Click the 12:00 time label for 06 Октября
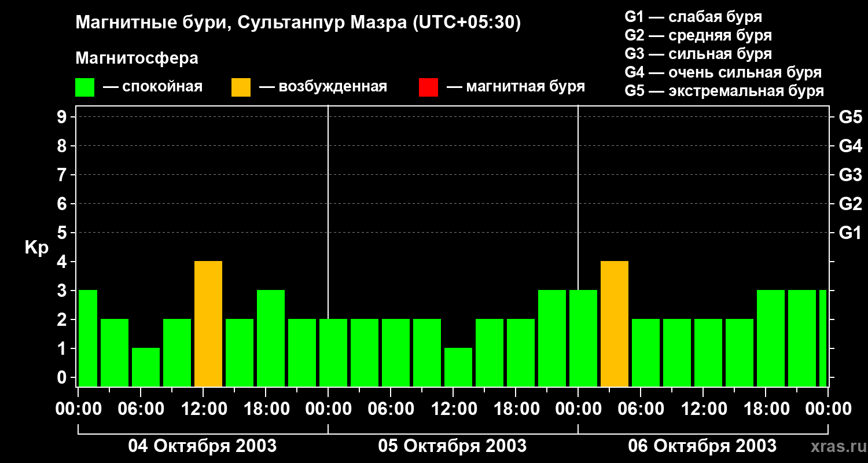Viewport: 868px width, 463px height. click(703, 409)
